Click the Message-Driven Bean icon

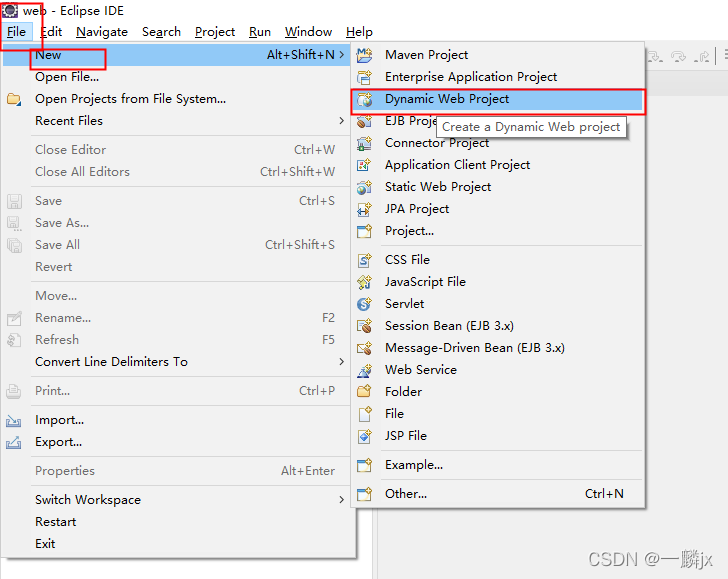tap(364, 348)
